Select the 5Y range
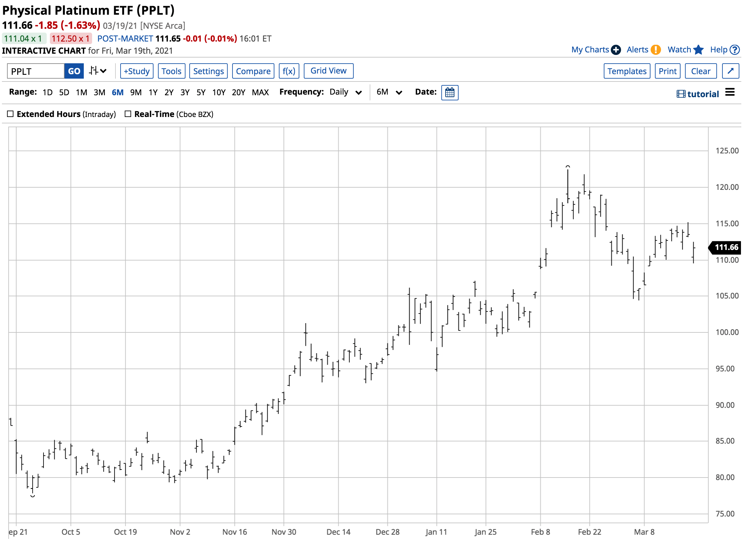756x544 pixels. (x=202, y=93)
